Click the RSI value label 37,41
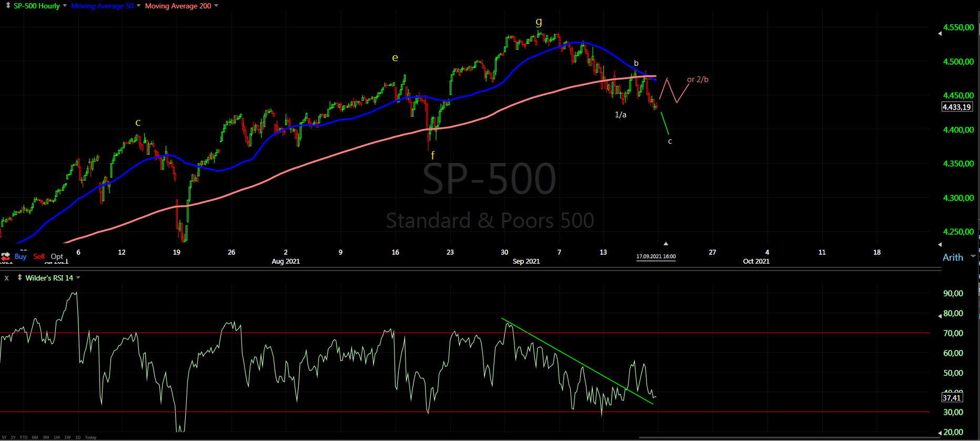Screen dimensions: 980x441 [x=952, y=398]
